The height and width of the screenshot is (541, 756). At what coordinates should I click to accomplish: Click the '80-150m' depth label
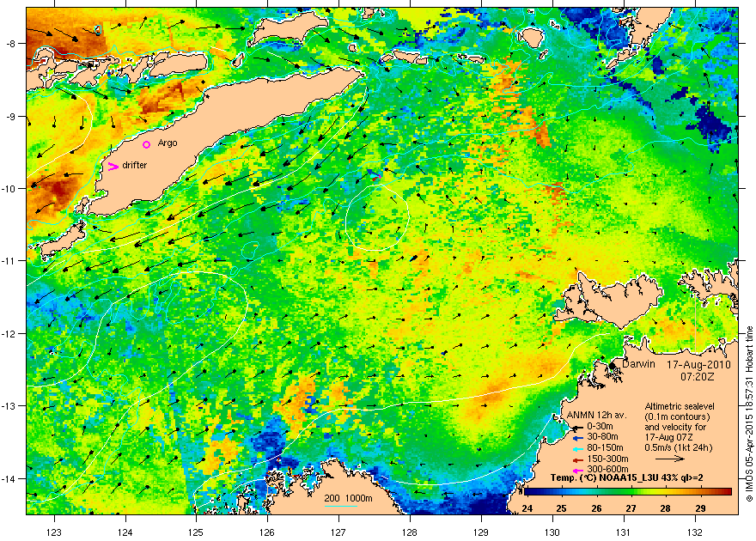click(605, 448)
